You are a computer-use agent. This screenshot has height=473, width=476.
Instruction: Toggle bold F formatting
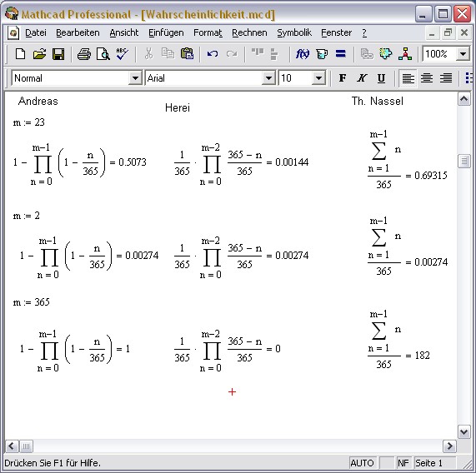point(343,78)
